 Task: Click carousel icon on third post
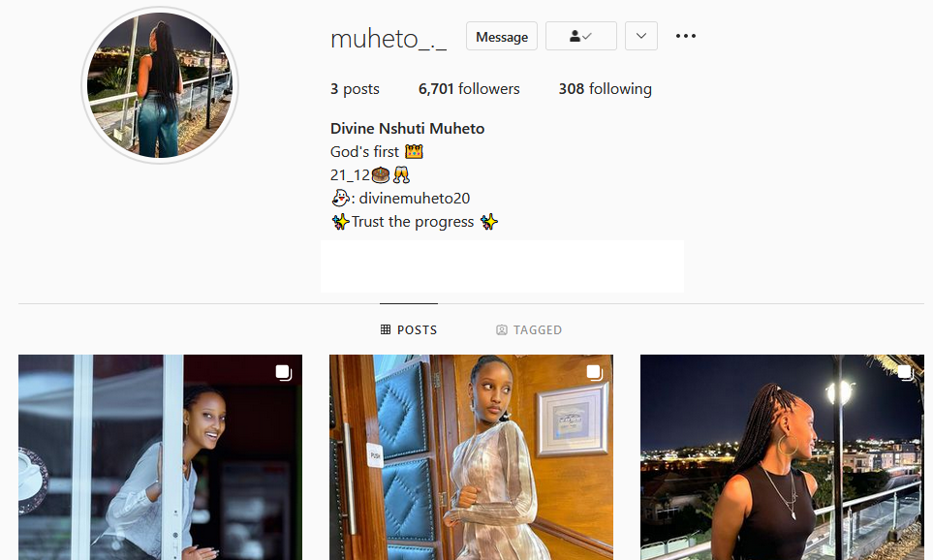click(x=906, y=373)
